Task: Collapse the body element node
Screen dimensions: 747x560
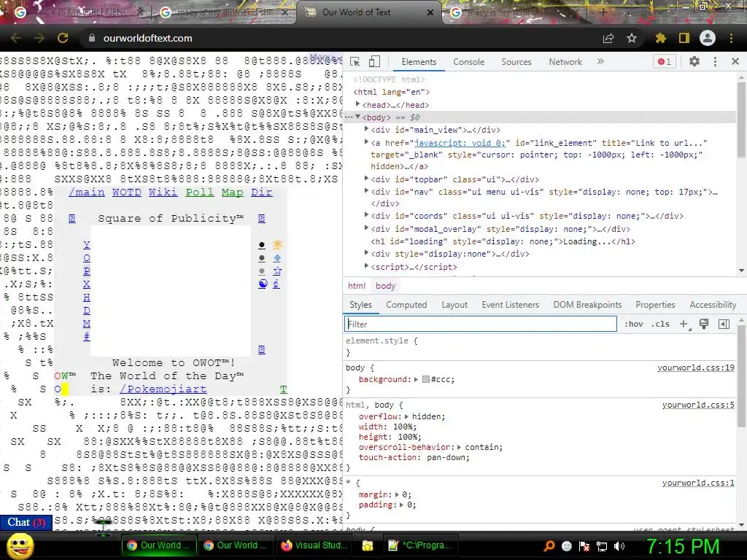Action: [x=357, y=117]
